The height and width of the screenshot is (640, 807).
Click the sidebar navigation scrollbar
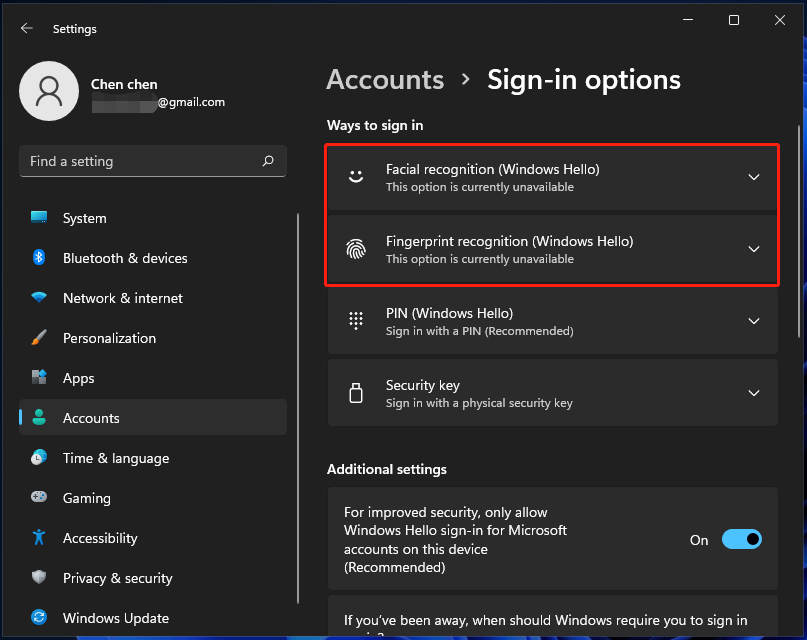point(298,408)
